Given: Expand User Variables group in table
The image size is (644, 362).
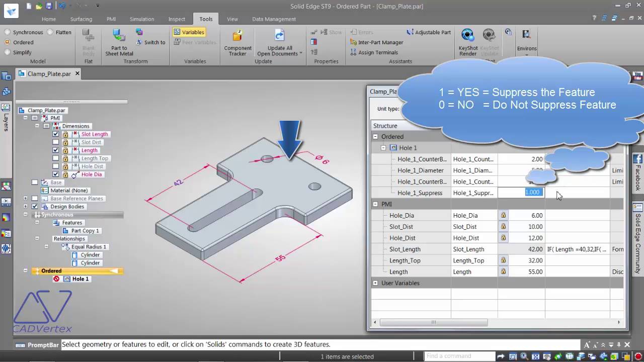Looking at the screenshot, I should 375,283.
